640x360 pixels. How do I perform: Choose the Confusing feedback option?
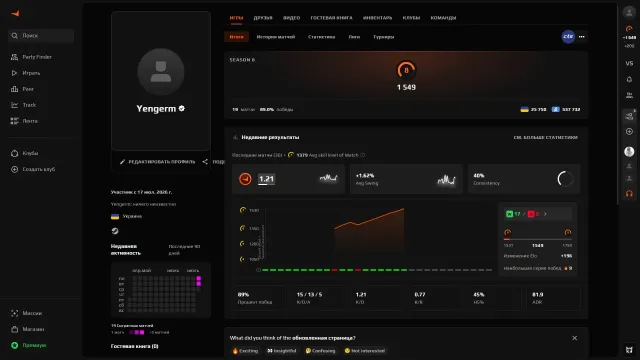320,351
